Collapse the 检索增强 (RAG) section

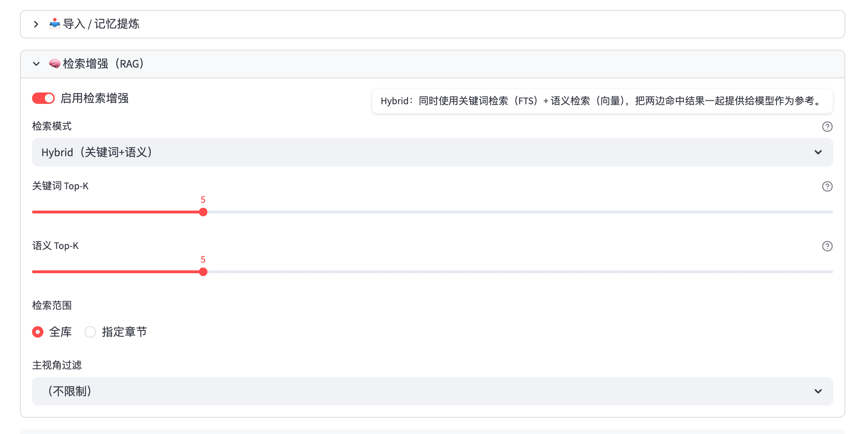pyautogui.click(x=36, y=64)
